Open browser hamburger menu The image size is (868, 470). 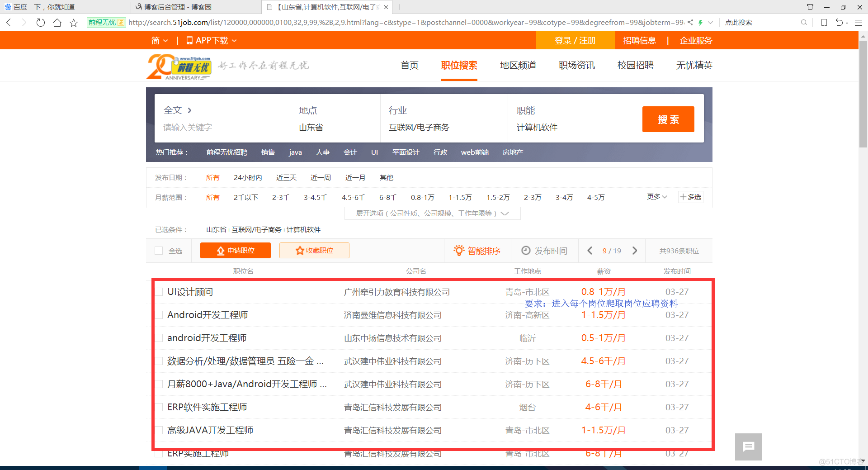point(859,22)
